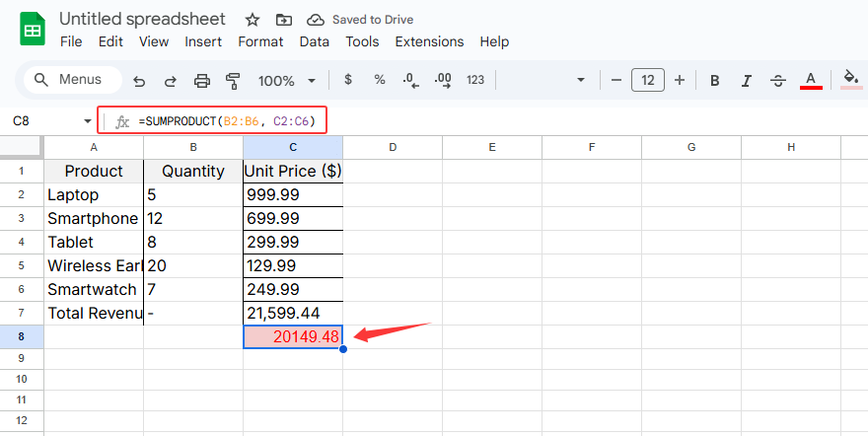This screenshot has height=436, width=868.
Task: Open the font family dropdown arrow
Action: point(581,81)
